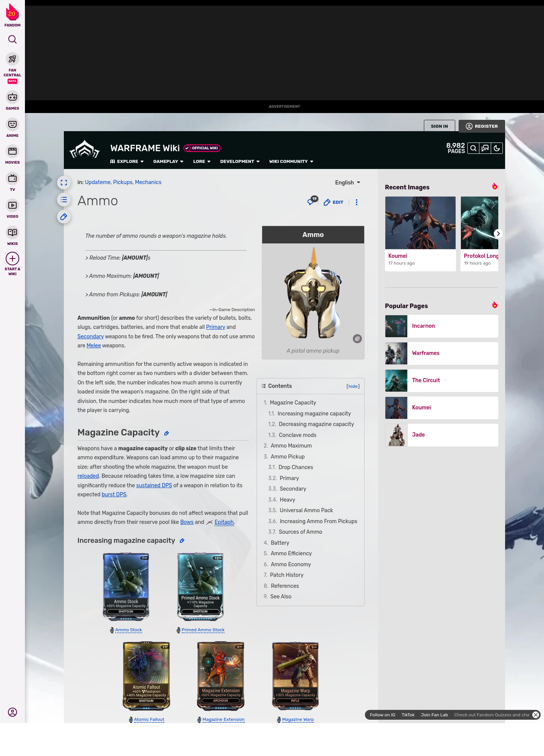Viewport: 544px width, 756px height.
Task: Click the Sign In button
Action: click(439, 126)
